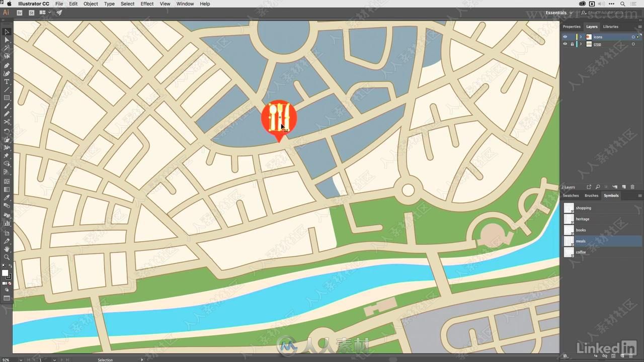This screenshot has height=362, width=644.
Task: Click target circle of the icons layer
Action: click(x=633, y=37)
